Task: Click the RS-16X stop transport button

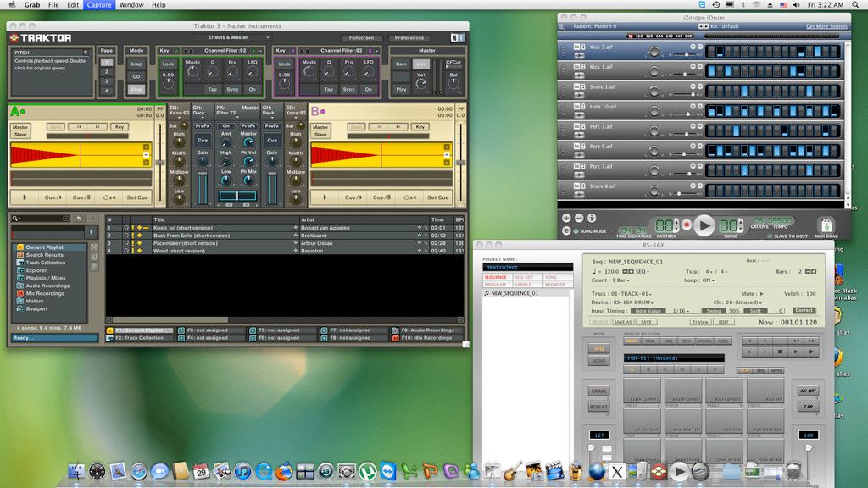Action: [x=781, y=352]
